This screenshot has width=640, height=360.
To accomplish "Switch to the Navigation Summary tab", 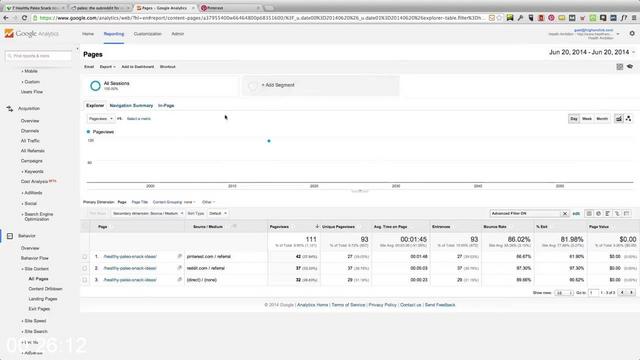I will (x=131, y=105).
